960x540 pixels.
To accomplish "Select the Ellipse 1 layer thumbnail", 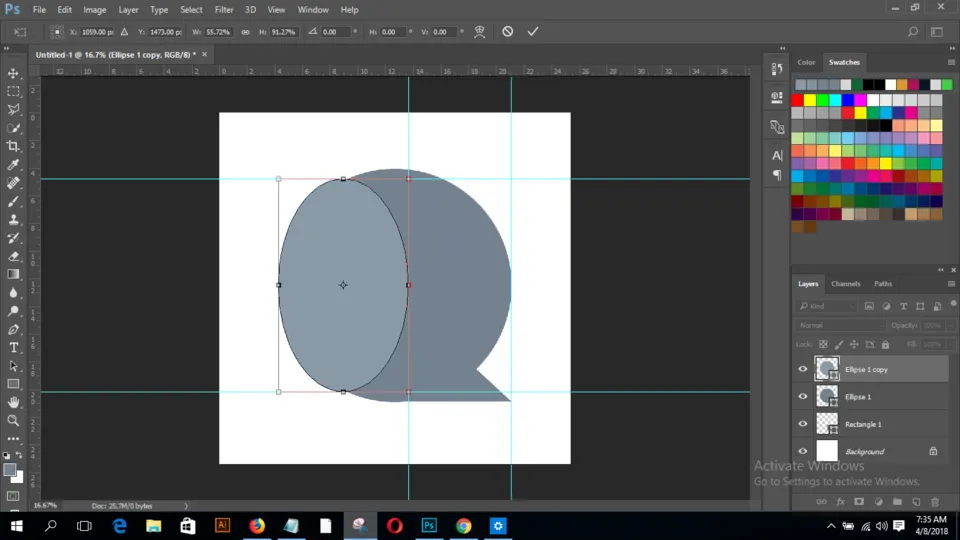I will (x=827, y=397).
